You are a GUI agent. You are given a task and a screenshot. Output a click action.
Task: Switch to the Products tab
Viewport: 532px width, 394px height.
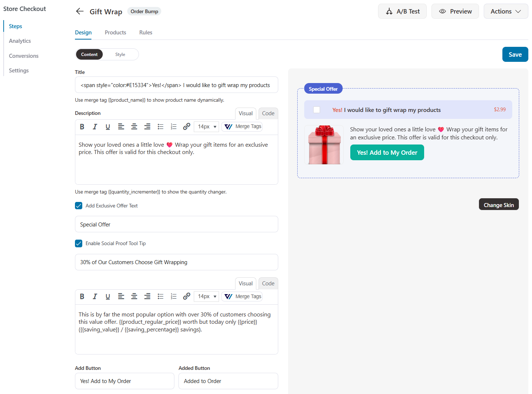click(x=116, y=33)
